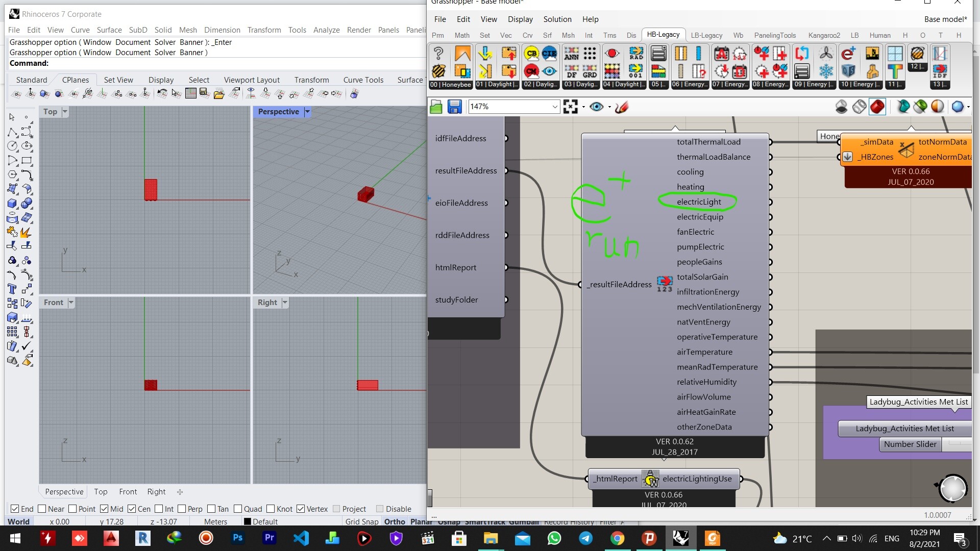Click the sketch (red pencil) tool icon

[621, 107]
